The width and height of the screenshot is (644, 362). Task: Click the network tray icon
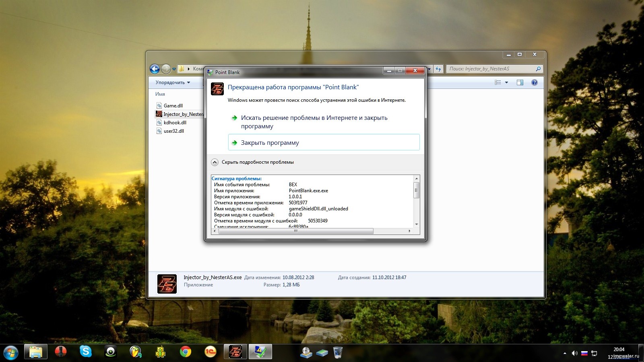tap(594, 353)
